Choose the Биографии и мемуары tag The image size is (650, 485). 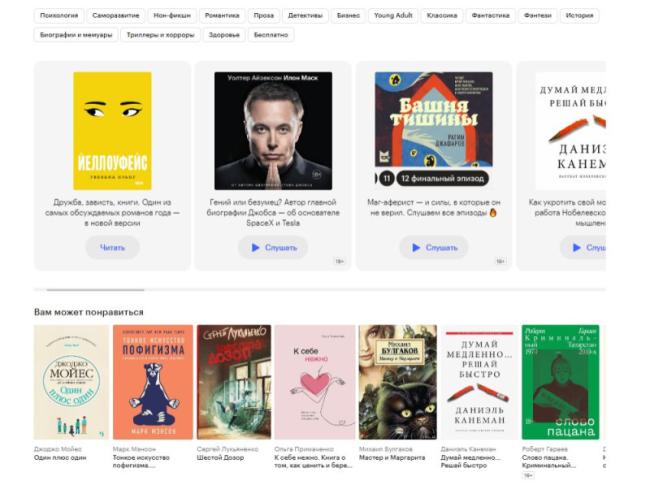(x=75, y=35)
